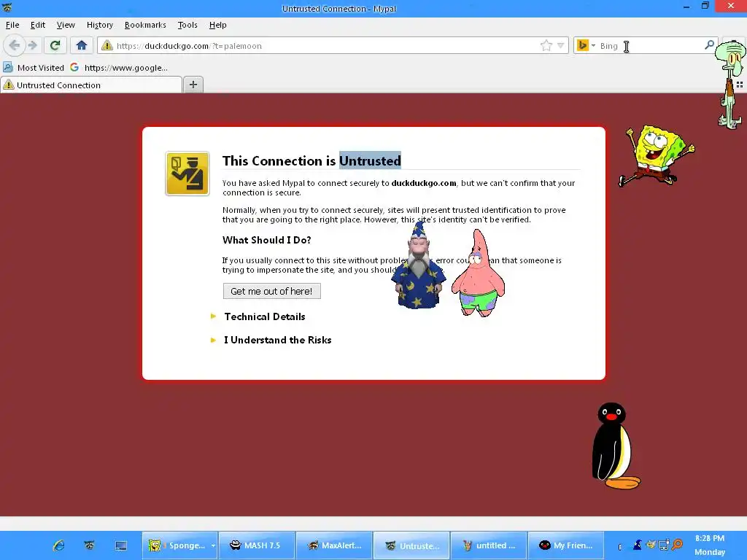The height and width of the screenshot is (560, 747).
Task: Go back with the Back arrow button
Action: click(x=15, y=45)
